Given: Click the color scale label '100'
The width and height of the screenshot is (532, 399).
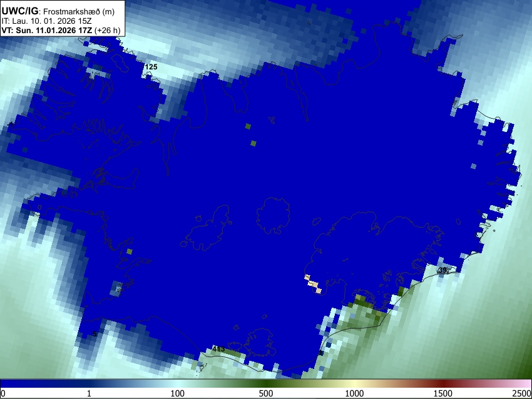Looking at the screenshot, I should click(x=178, y=393).
